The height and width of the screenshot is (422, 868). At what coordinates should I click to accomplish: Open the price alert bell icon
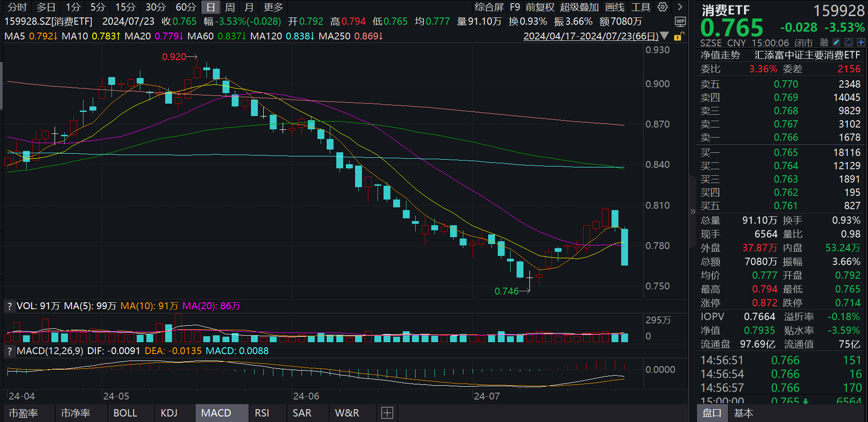[x=849, y=41]
